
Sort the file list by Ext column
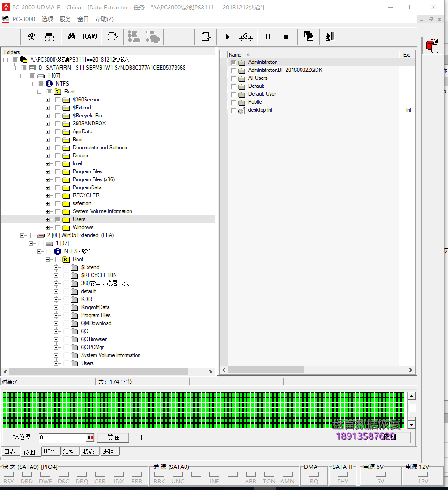click(x=407, y=54)
